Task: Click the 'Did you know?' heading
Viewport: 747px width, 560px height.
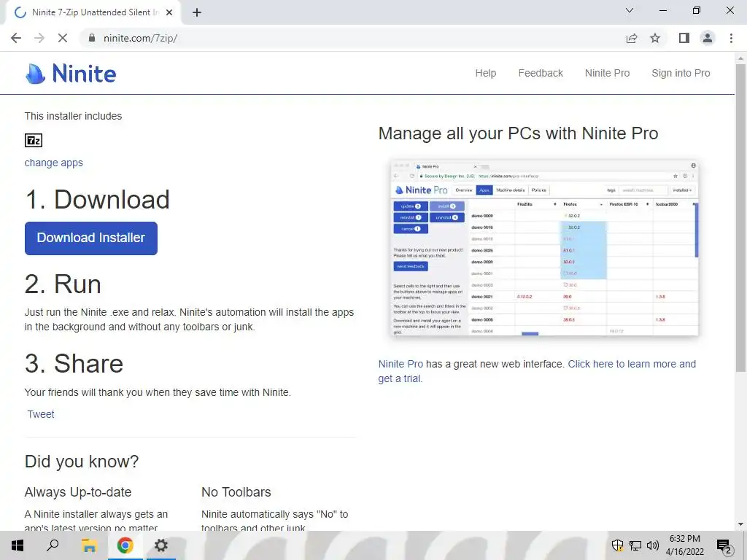Action: [82, 462]
